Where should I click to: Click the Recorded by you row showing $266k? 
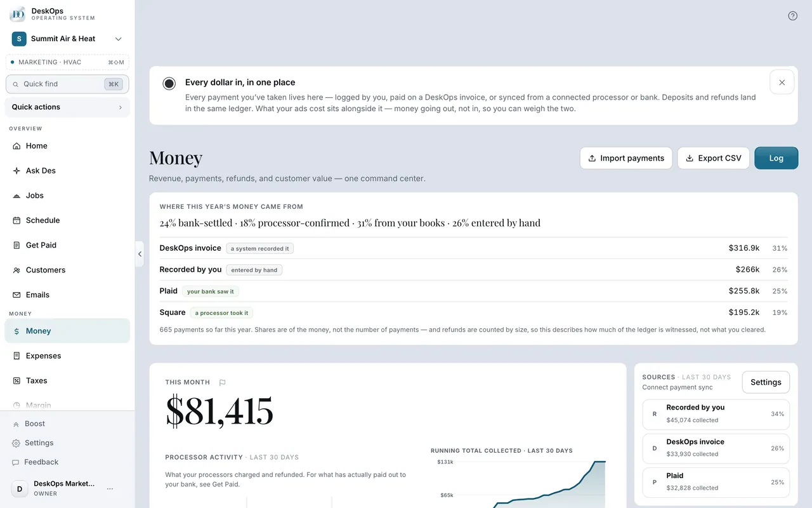(473, 270)
